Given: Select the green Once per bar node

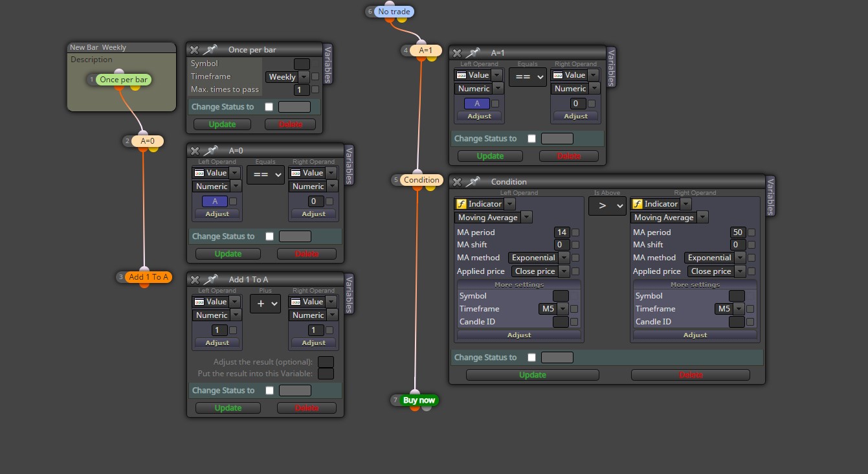Looking at the screenshot, I should point(124,80).
